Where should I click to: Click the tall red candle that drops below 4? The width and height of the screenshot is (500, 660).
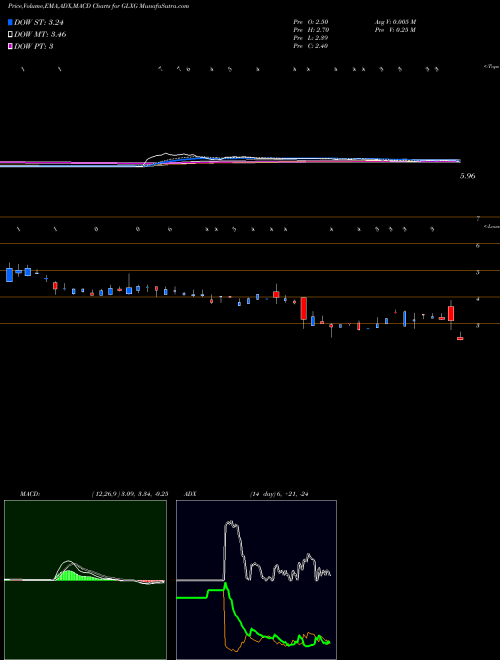point(303,309)
